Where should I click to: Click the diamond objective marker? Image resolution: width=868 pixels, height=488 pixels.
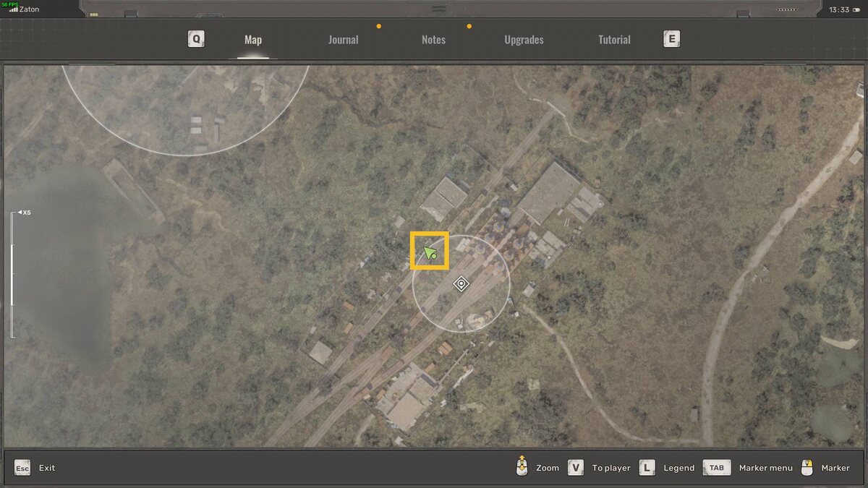coord(461,284)
